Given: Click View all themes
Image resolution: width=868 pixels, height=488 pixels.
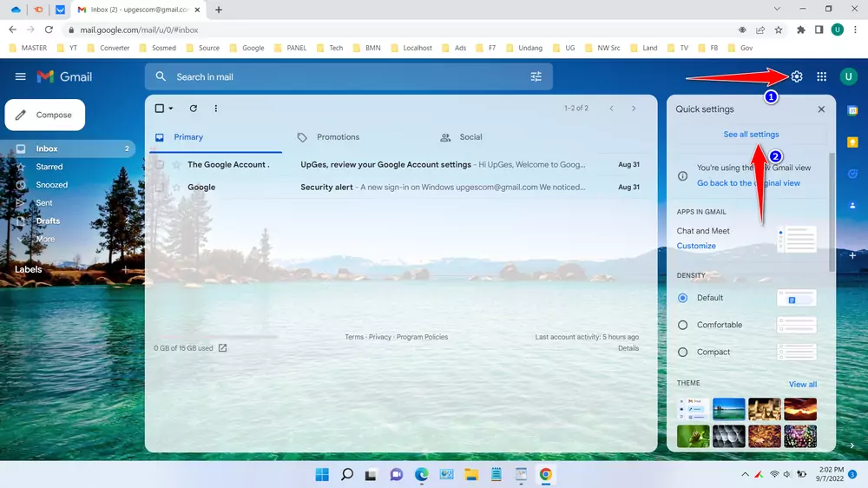Looking at the screenshot, I should [803, 384].
